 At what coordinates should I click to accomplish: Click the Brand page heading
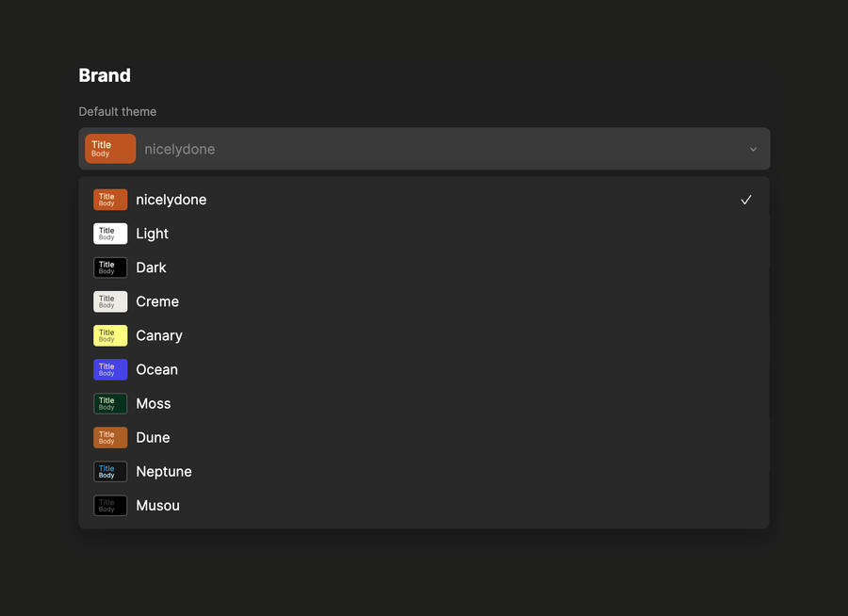(x=105, y=75)
